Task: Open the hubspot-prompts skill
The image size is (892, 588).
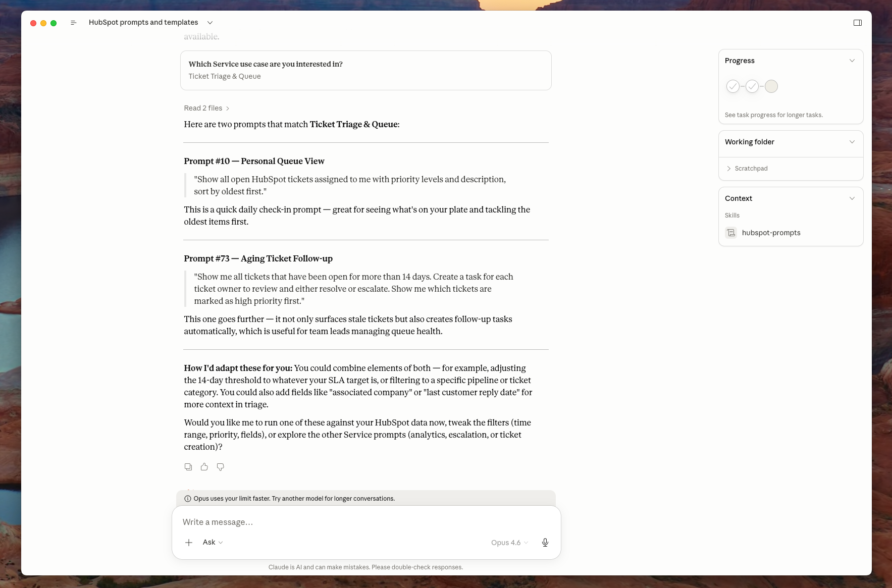Action: (x=771, y=233)
